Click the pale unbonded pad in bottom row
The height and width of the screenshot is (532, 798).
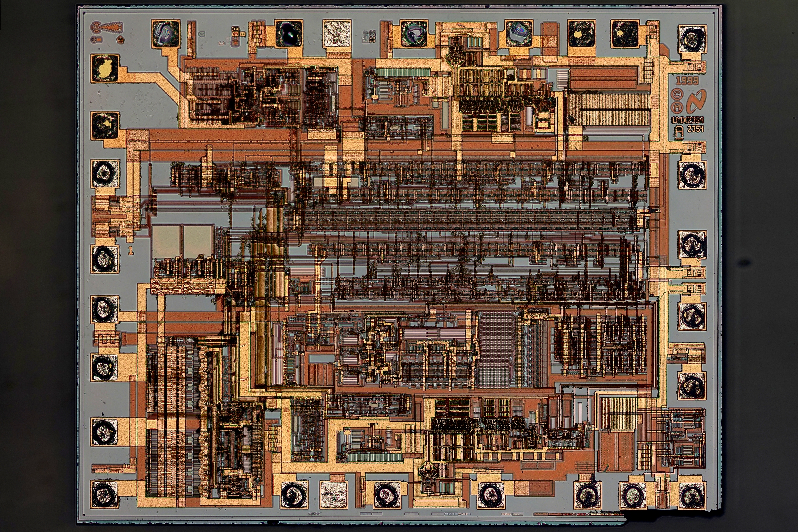[334, 495]
